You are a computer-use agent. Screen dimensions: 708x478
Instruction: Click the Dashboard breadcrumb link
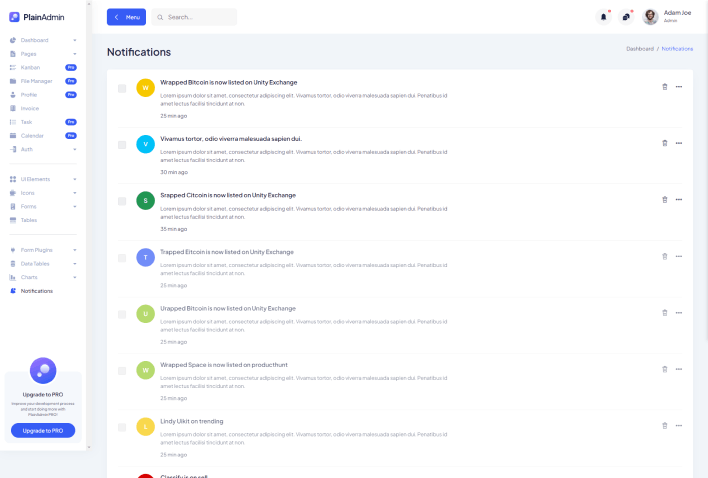[x=640, y=49]
